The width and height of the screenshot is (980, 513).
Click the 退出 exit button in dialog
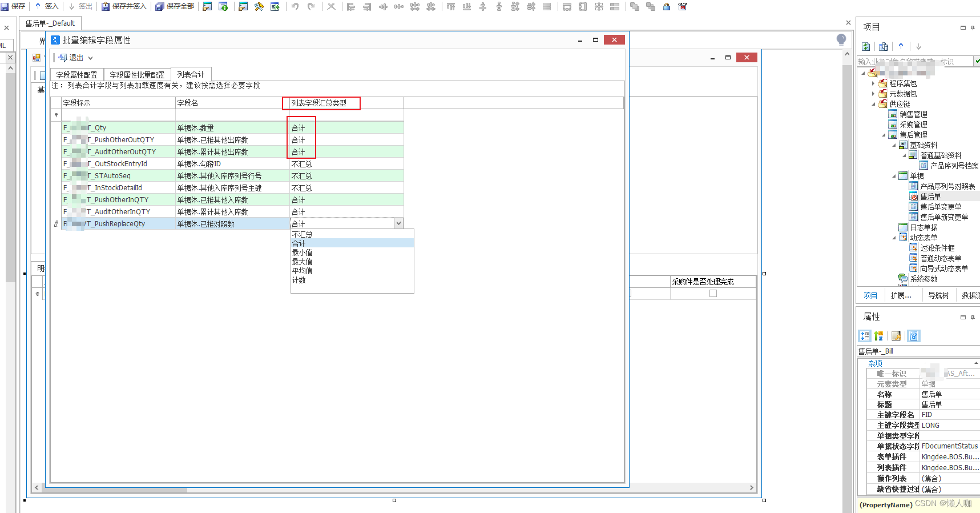point(71,58)
